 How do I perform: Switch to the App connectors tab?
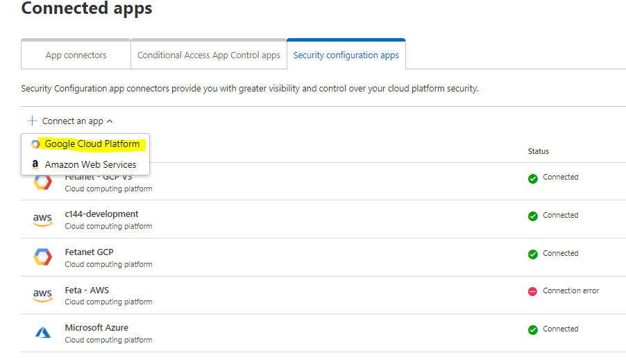76,55
